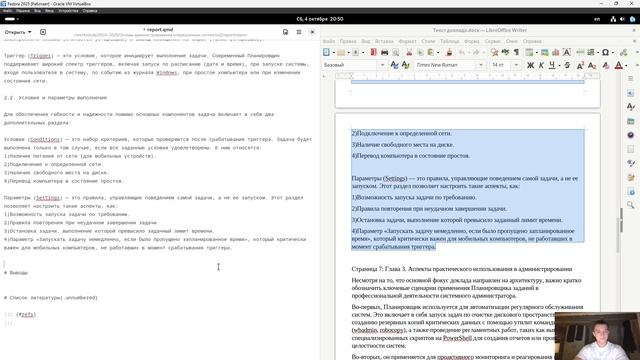
Task: Click the font name input field
Action: tap(445, 65)
